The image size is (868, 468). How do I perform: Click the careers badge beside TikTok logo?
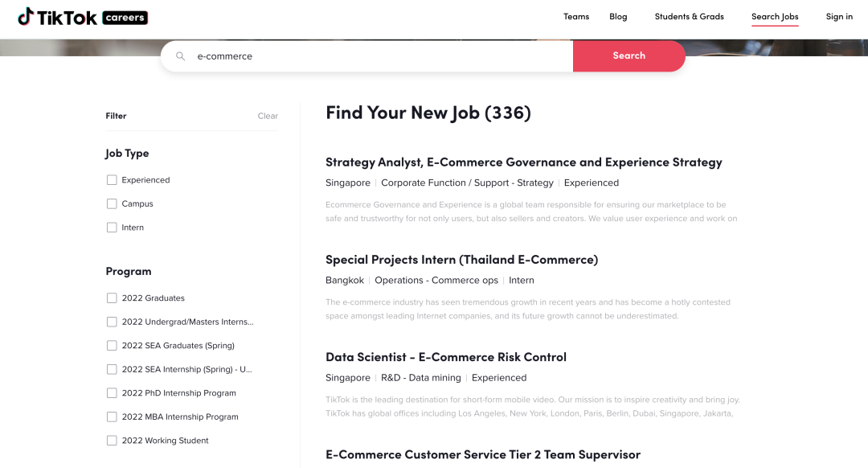click(125, 18)
